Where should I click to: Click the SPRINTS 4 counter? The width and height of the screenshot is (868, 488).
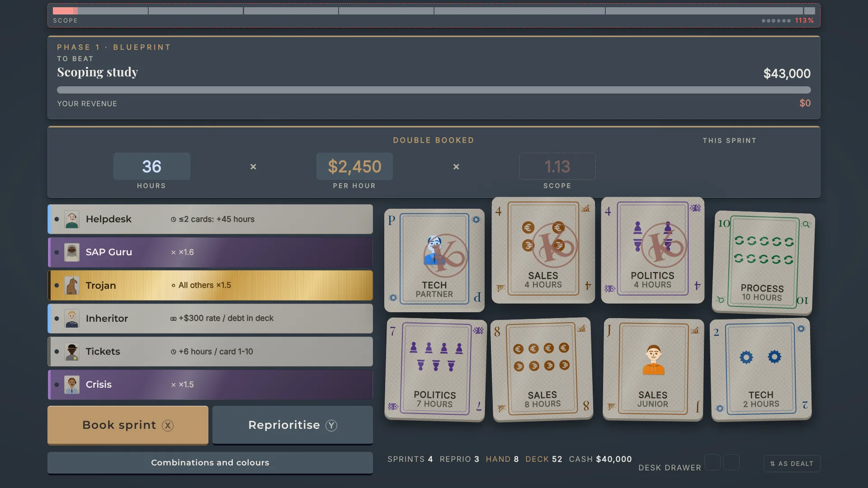coord(410,459)
